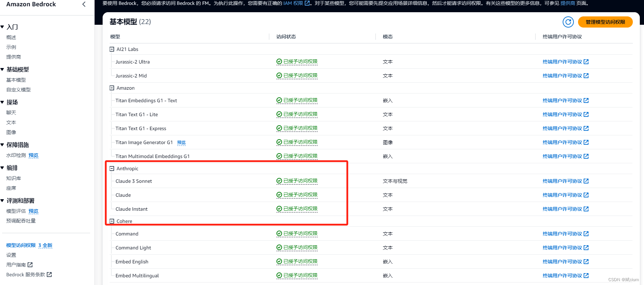The width and height of the screenshot is (644, 285).
Task: Click EULA external icon in Titan Multimodal Embeddings row
Action: 586,156
